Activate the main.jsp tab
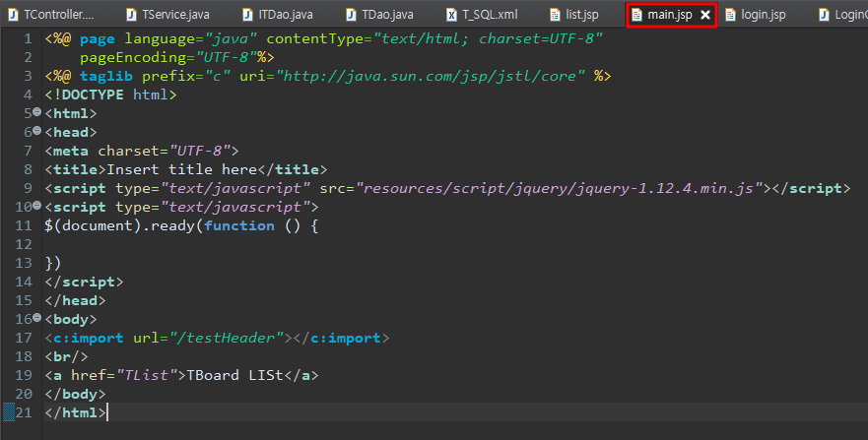868x440 pixels. pyautogui.click(x=670, y=15)
